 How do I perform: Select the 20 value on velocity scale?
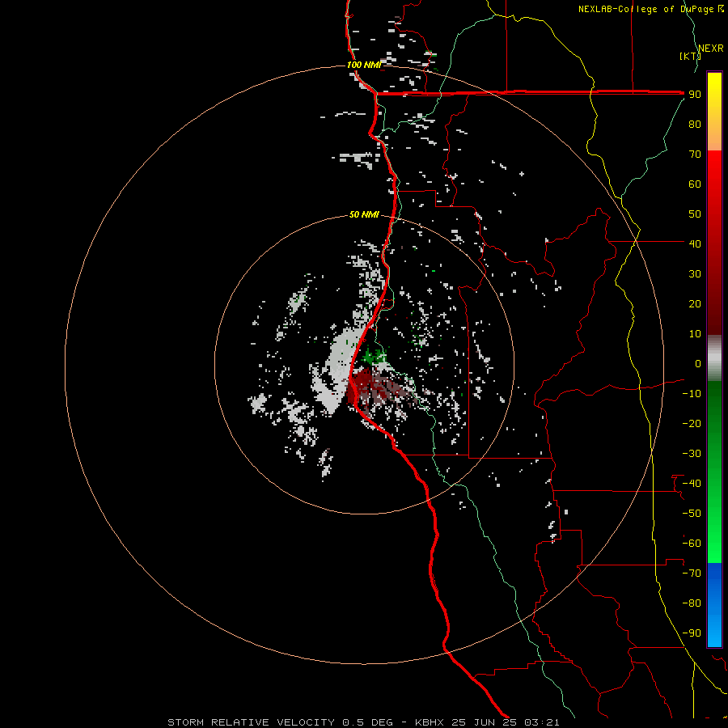[695, 303]
